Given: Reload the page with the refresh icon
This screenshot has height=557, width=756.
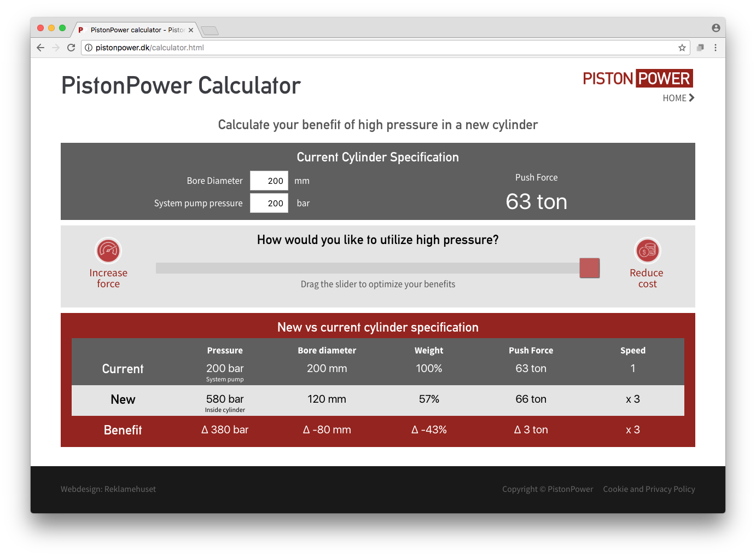Looking at the screenshot, I should [x=71, y=48].
